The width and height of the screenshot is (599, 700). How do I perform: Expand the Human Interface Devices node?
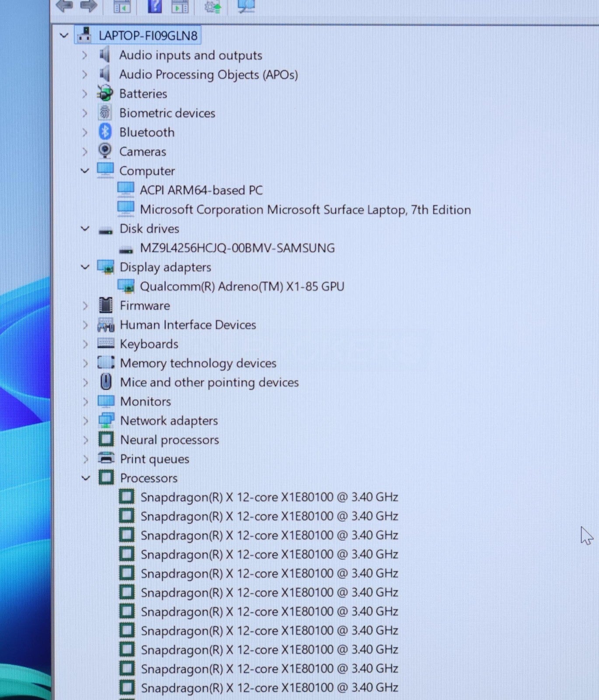[x=85, y=325]
